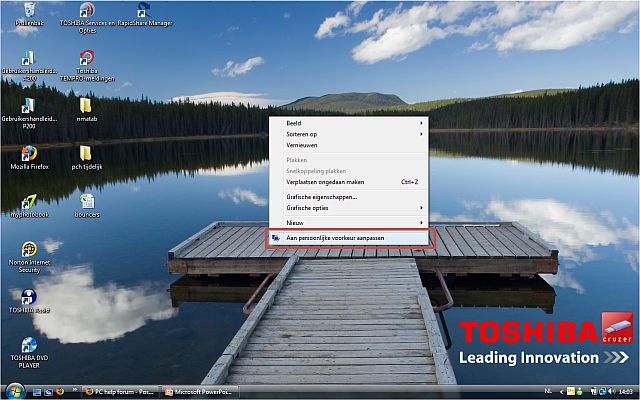Open the Grafische opties submenu

point(349,208)
